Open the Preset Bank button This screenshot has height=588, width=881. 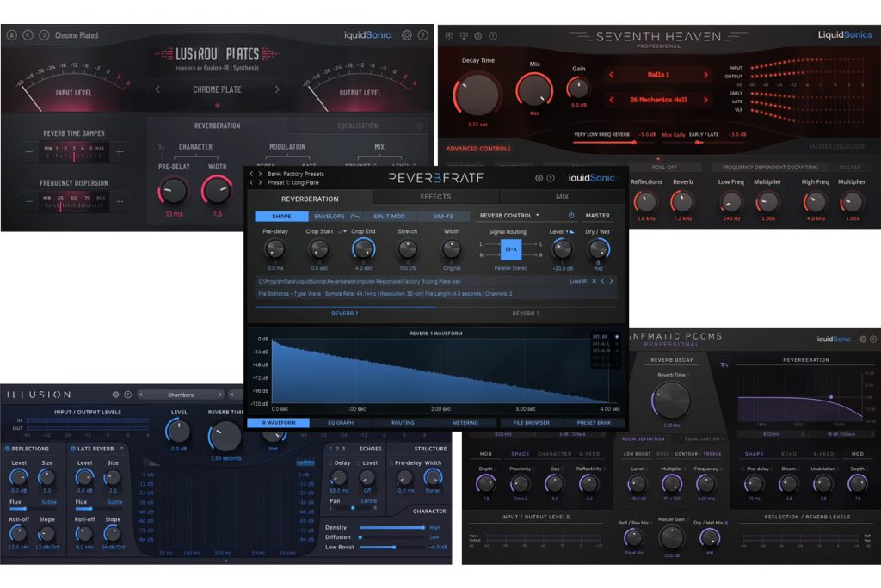point(594,423)
